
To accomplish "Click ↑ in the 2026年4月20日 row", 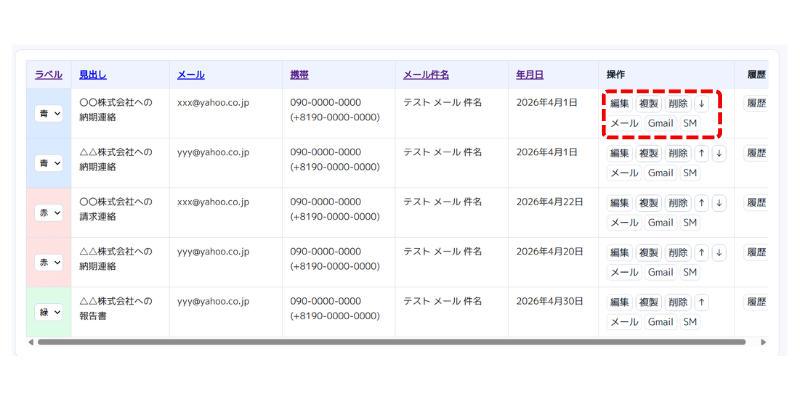I will tap(701, 252).
